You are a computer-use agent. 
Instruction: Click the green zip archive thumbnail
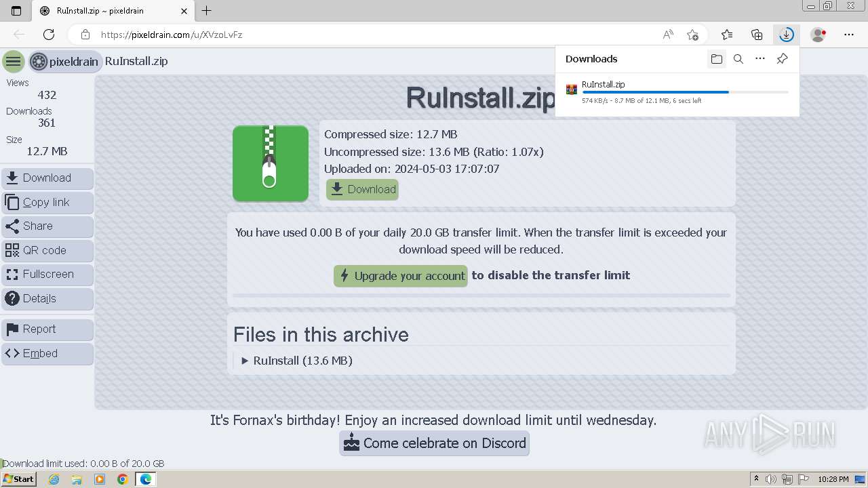click(x=271, y=163)
